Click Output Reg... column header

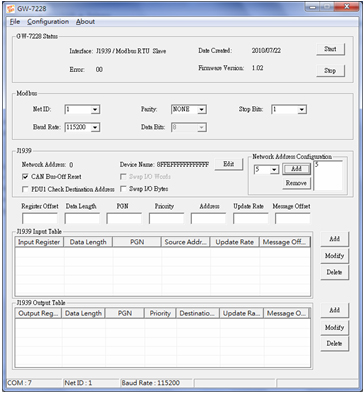[38, 313]
